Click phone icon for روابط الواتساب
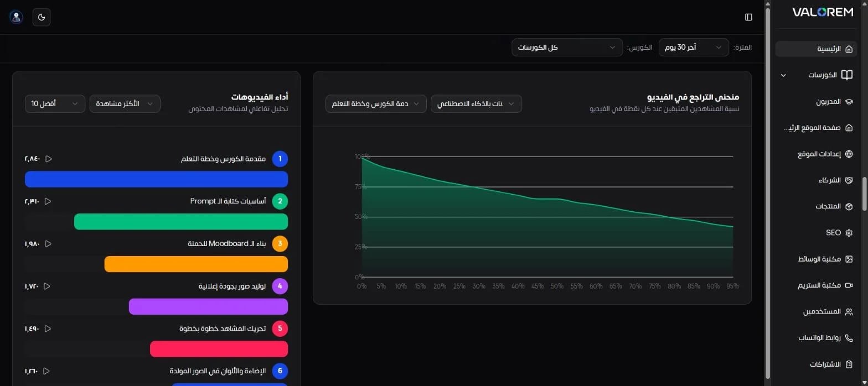 tap(849, 338)
